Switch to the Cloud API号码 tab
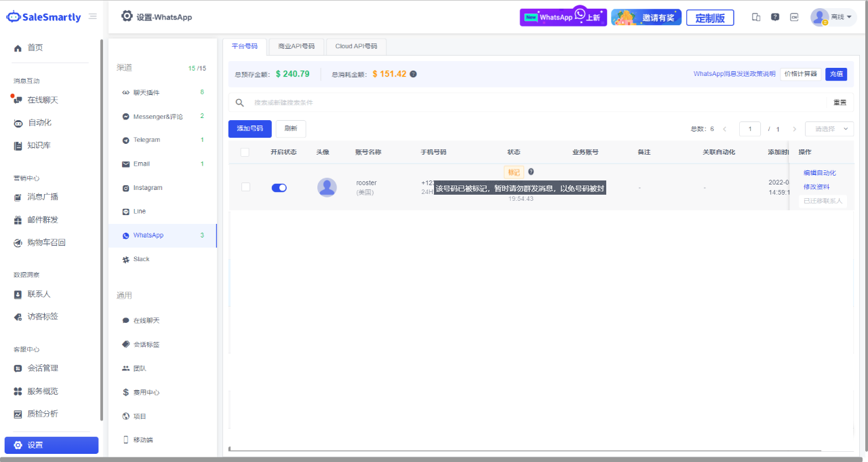 pos(356,46)
